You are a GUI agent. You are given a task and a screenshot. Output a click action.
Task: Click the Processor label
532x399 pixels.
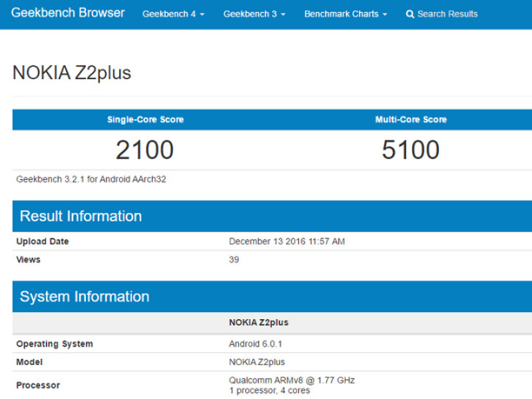coord(38,385)
